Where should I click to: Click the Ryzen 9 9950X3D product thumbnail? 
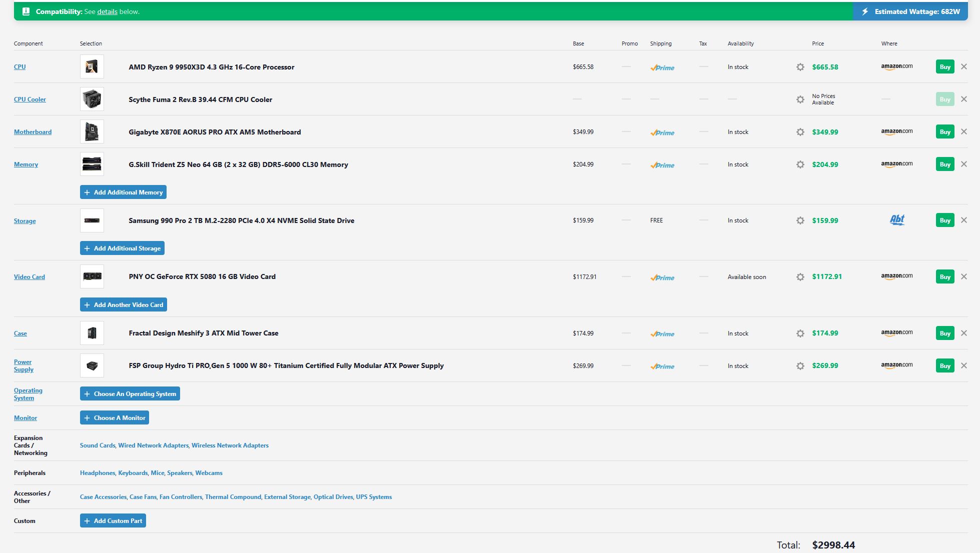pyautogui.click(x=92, y=66)
